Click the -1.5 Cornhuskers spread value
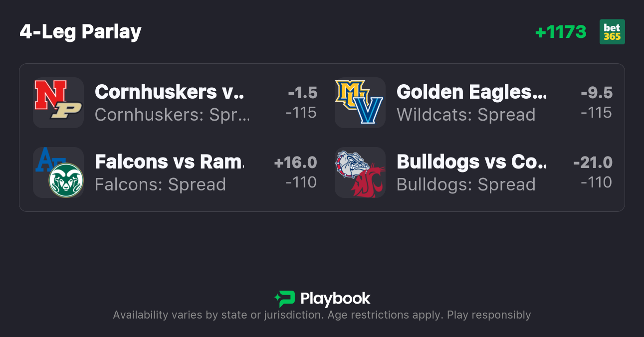Screen dimensions: 644x337 [302, 93]
